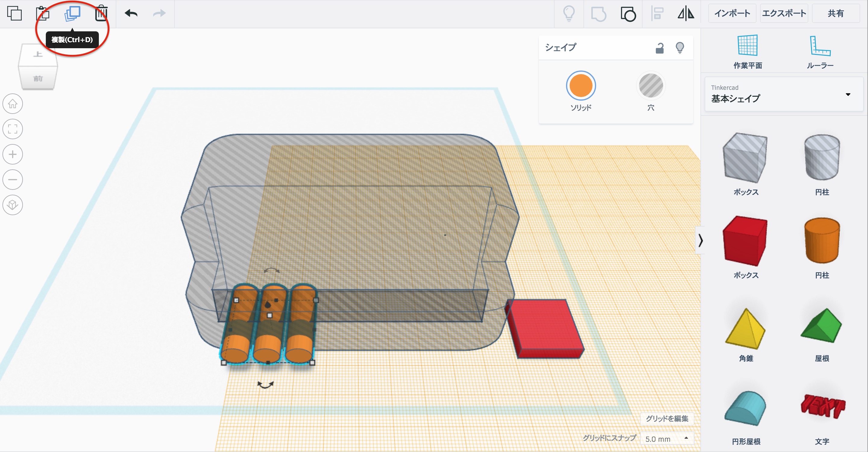868x452 pixels.
Task: Reset view with Home icon
Action: click(x=13, y=104)
